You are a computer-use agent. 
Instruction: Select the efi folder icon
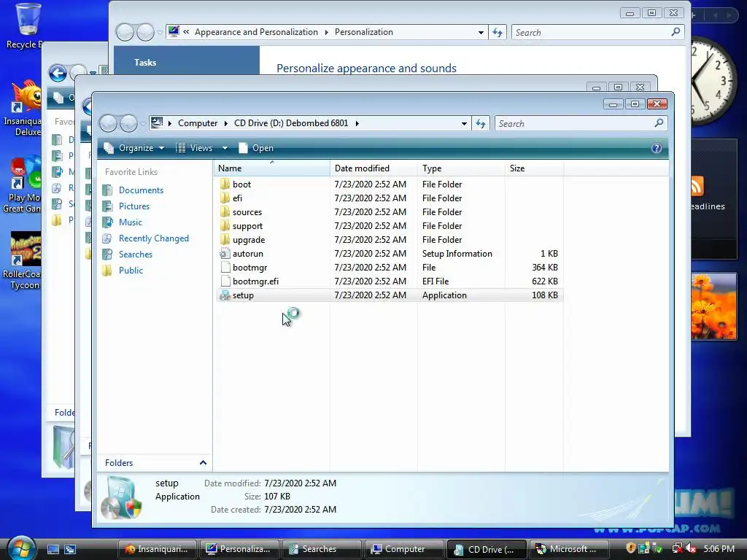225,198
